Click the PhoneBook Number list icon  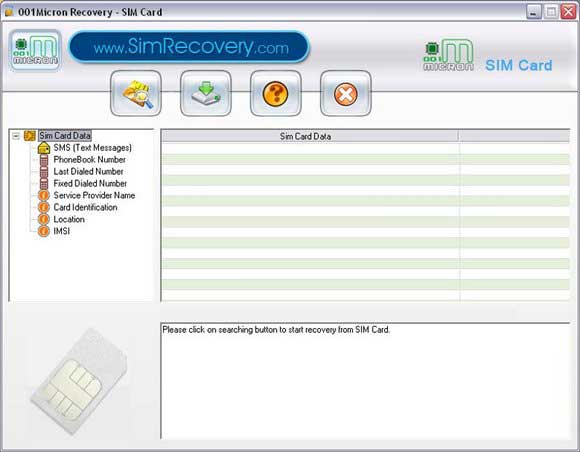click(x=44, y=160)
